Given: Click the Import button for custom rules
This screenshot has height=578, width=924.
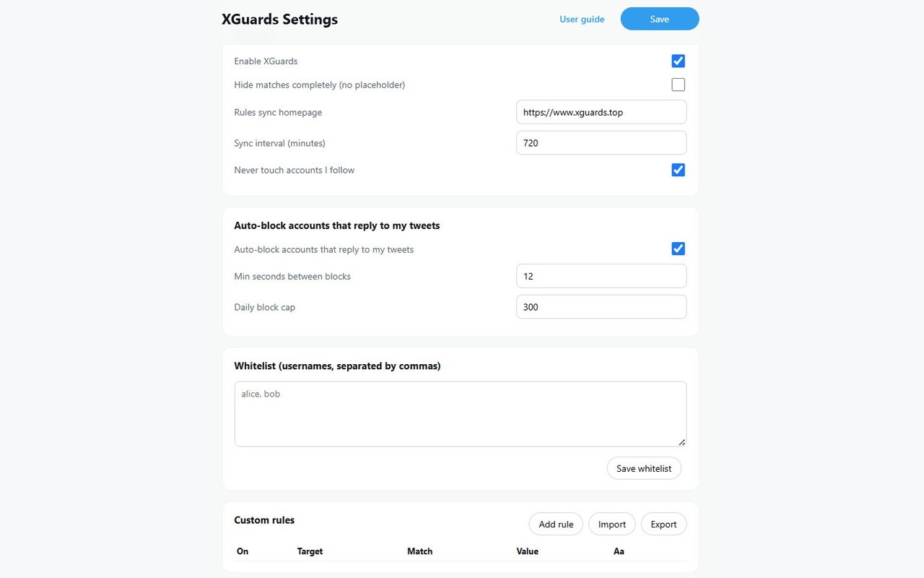Looking at the screenshot, I should pyautogui.click(x=612, y=524).
